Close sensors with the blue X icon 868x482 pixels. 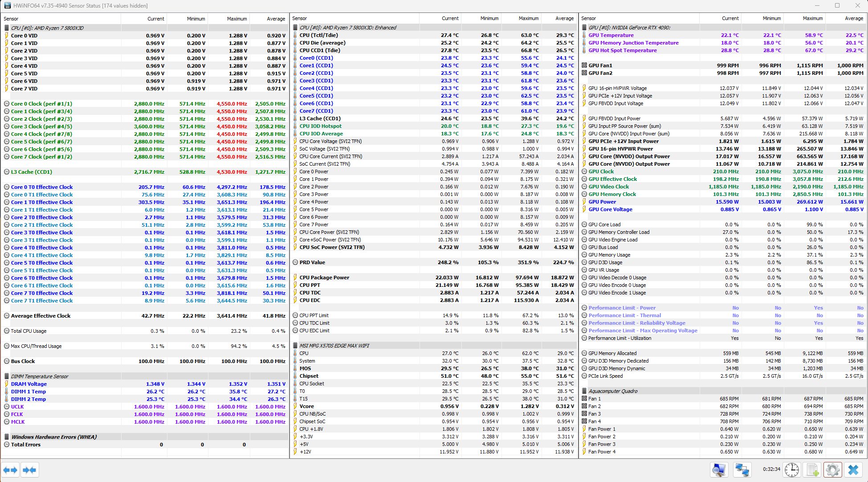click(x=853, y=470)
